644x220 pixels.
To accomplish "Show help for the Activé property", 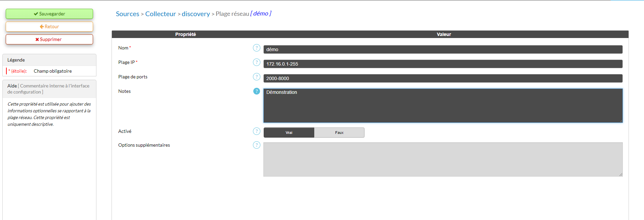I will pyautogui.click(x=256, y=131).
